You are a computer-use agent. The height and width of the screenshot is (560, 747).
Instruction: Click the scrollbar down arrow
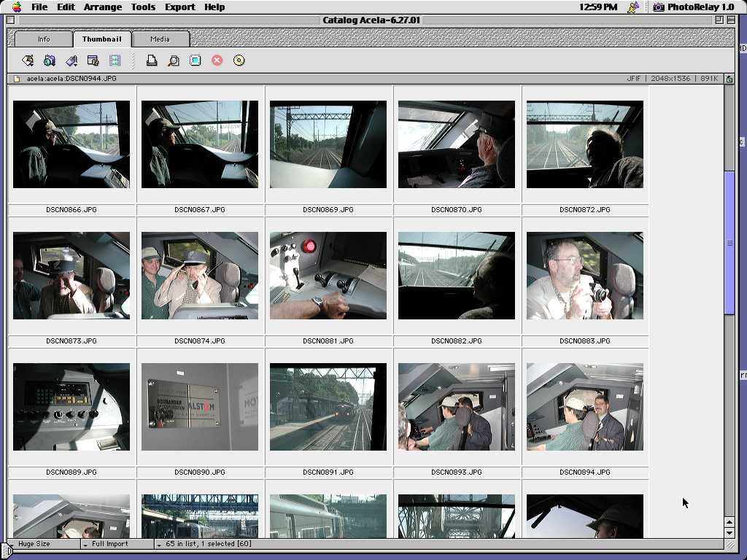point(729,533)
